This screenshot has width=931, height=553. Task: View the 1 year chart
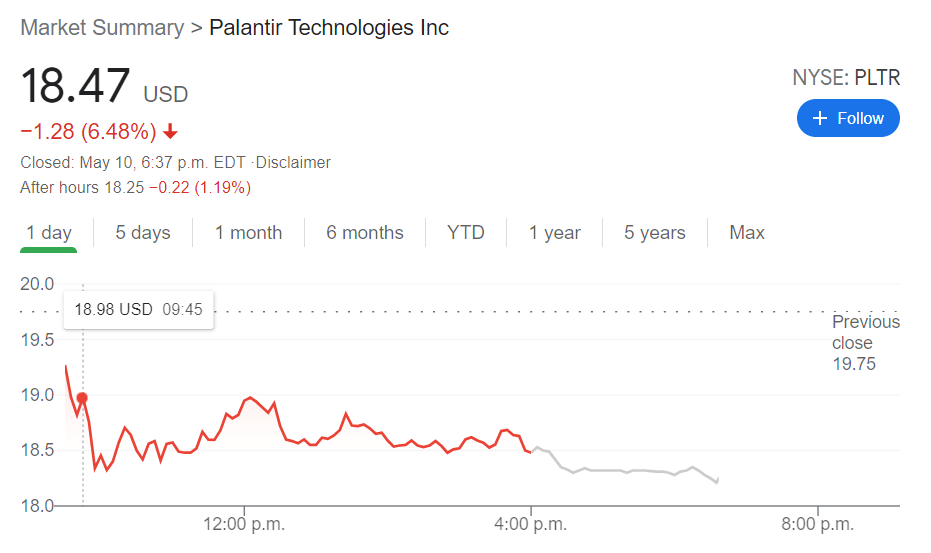(x=555, y=233)
